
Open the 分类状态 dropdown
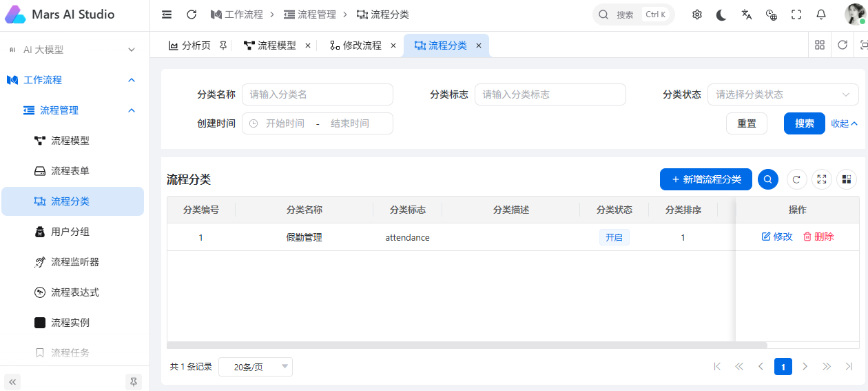[x=783, y=94]
